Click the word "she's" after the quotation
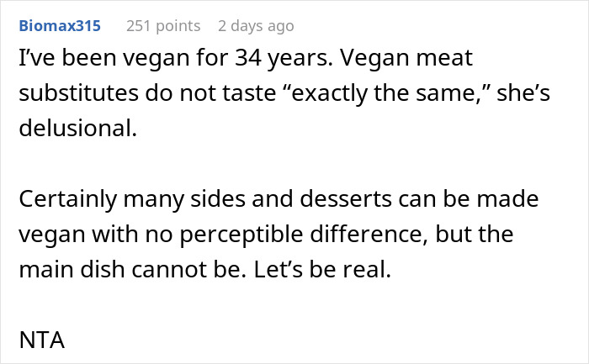Image resolution: width=589 pixels, height=364 pixels. pos(523,93)
